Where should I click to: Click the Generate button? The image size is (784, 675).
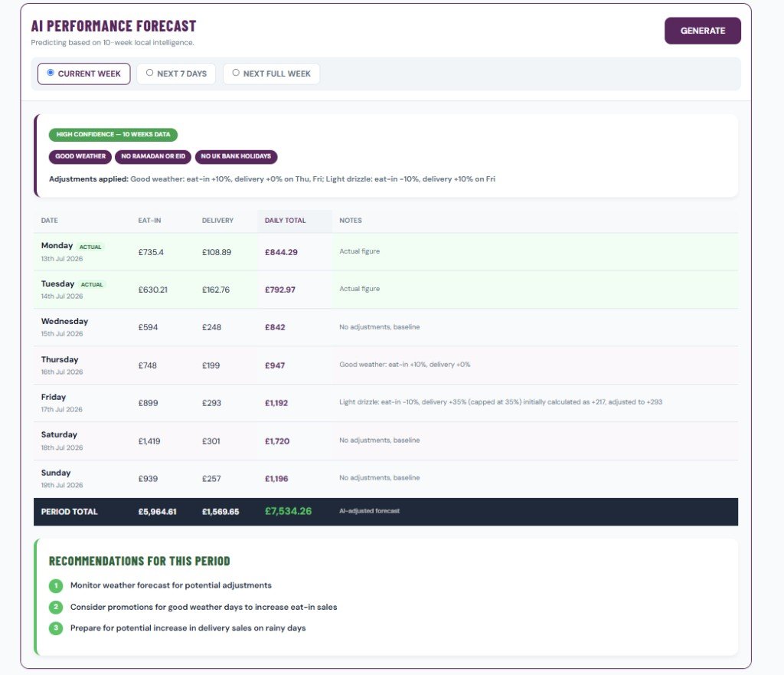click(x=702, y=31)
